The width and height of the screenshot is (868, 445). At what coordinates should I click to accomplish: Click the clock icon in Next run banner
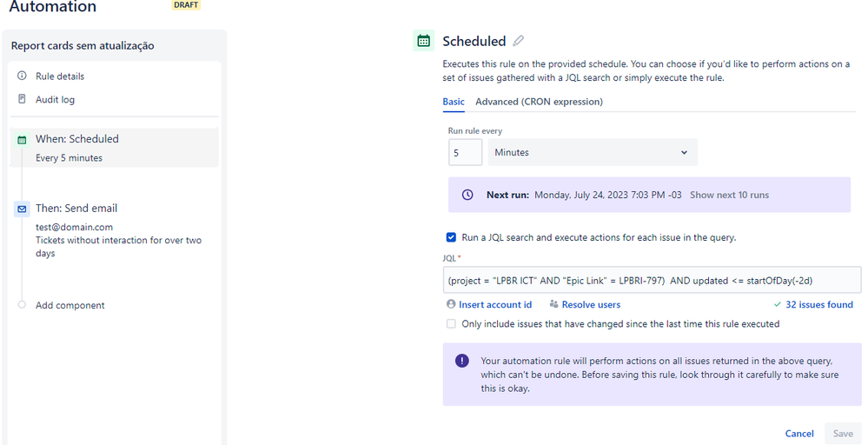(x=467, y=195)
